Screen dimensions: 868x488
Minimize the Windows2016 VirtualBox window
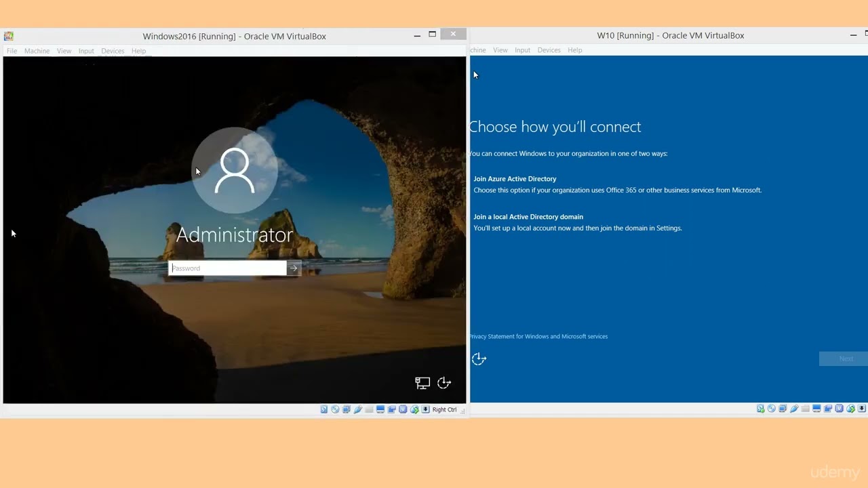[417, 35]
